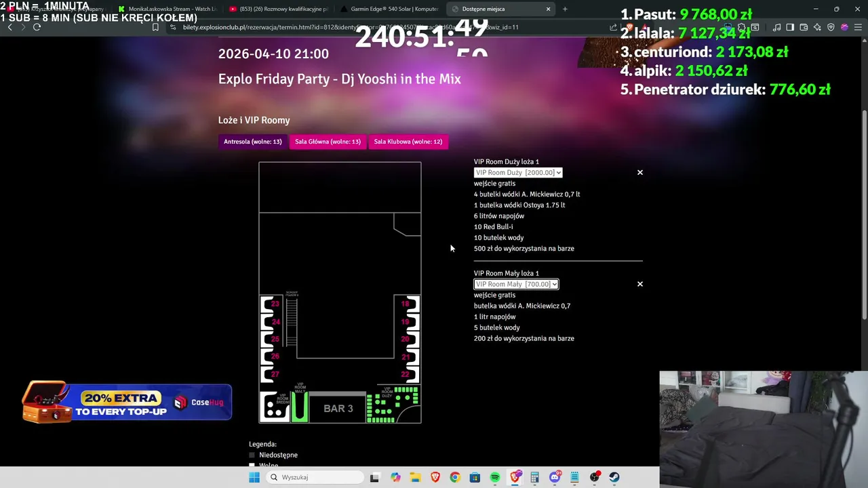Viewport: 868px width, 488px height.
Task: Open Calculator from the taskbar
Action: coord(534,477)
